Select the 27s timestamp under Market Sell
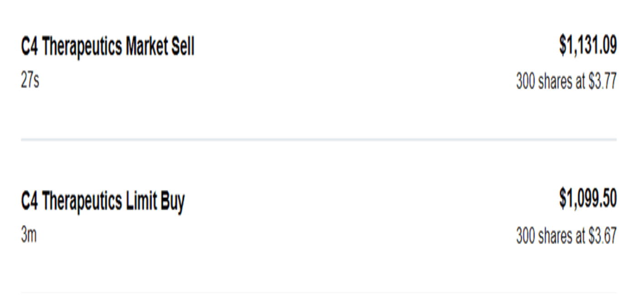 pyautogui.click(x=30, y=82)
